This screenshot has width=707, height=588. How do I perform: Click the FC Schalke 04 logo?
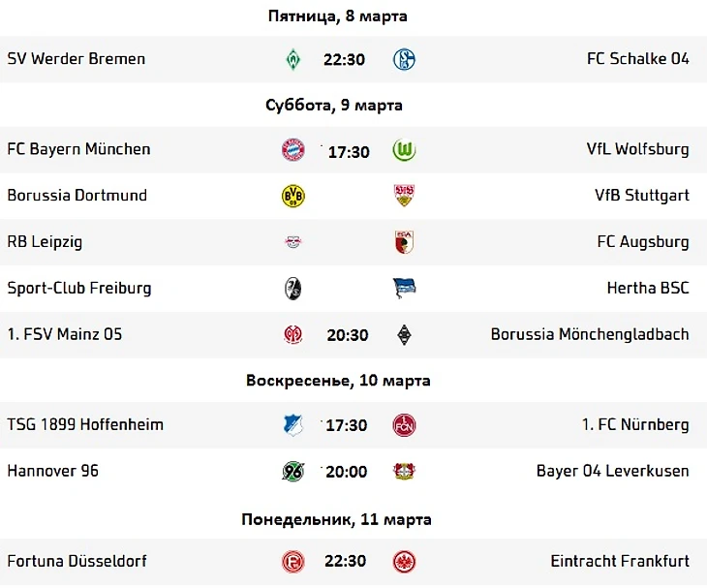(x=404, y=59)
